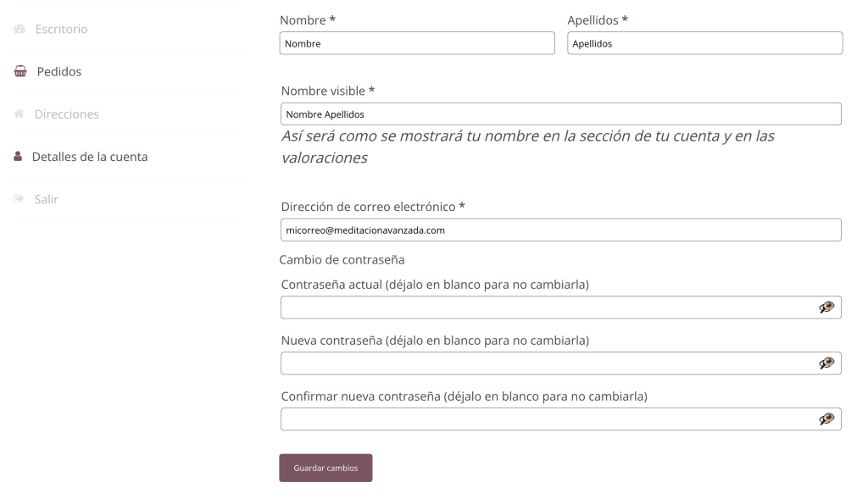Click the Salir logout icon

click(x=19, y=199)
